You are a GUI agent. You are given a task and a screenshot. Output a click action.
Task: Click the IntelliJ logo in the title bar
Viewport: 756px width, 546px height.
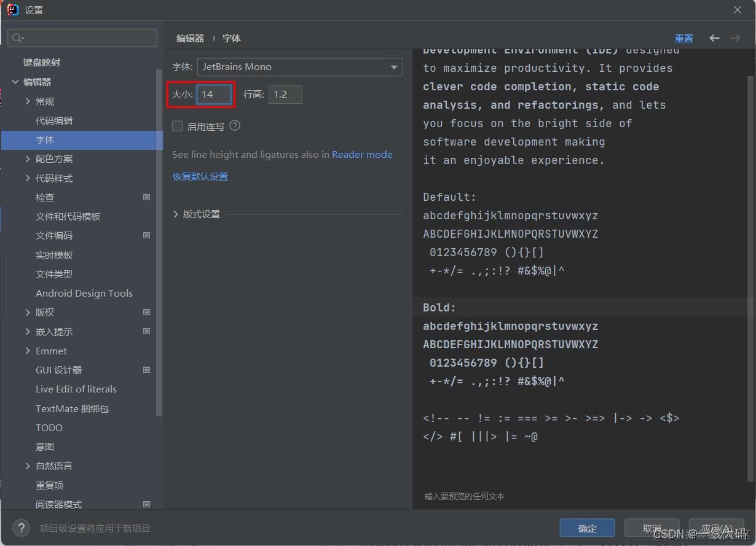(12, 10)
